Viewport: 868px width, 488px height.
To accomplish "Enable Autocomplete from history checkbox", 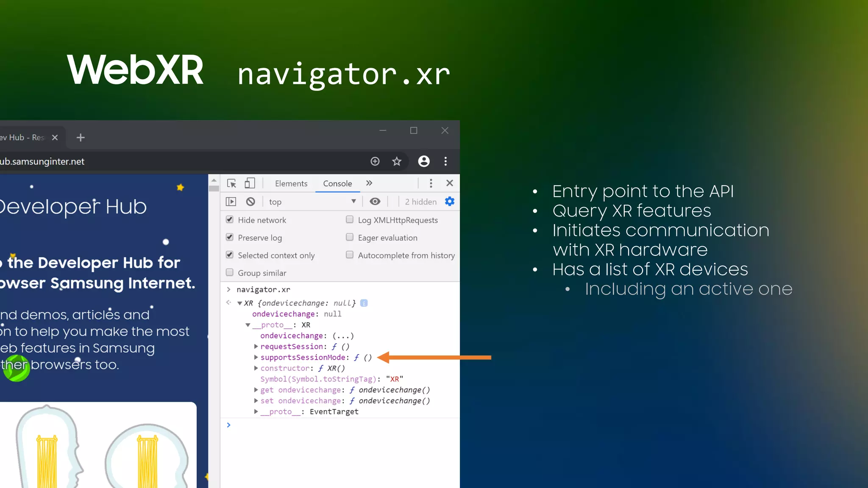I will (x=350, y=255).
